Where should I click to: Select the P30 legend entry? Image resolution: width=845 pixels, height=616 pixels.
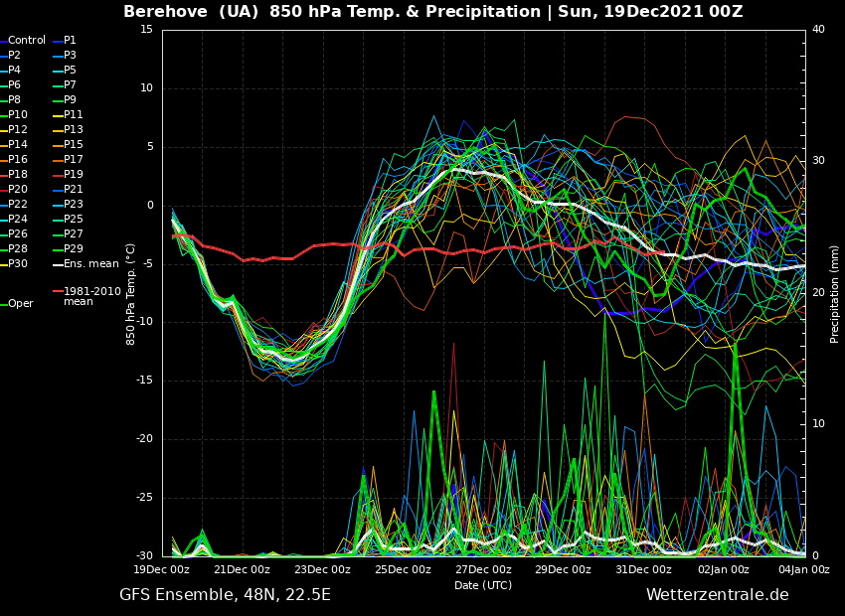click(18, 264)
